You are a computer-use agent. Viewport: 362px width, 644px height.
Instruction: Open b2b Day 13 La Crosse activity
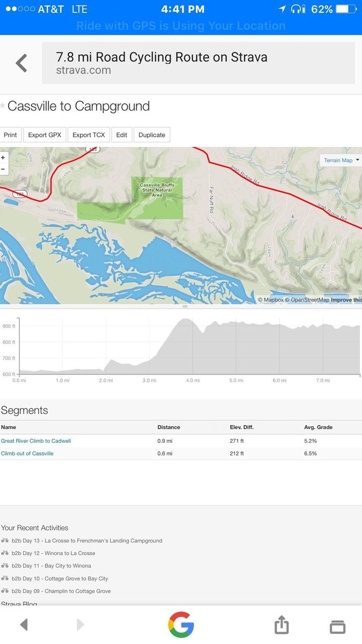pyautogui.click(x=87, y=540)
